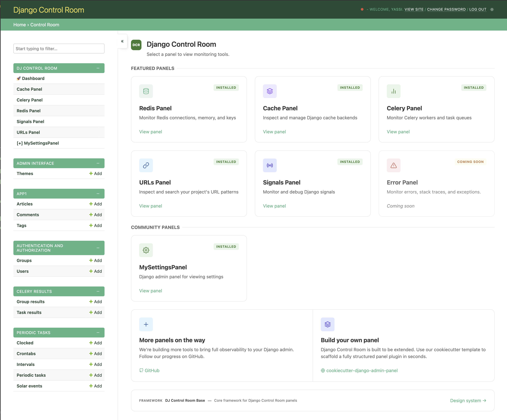This screenshot has width=507, height=420.
Task: Toggle the light/dark theme sun icon
Action: coord(492,9)
